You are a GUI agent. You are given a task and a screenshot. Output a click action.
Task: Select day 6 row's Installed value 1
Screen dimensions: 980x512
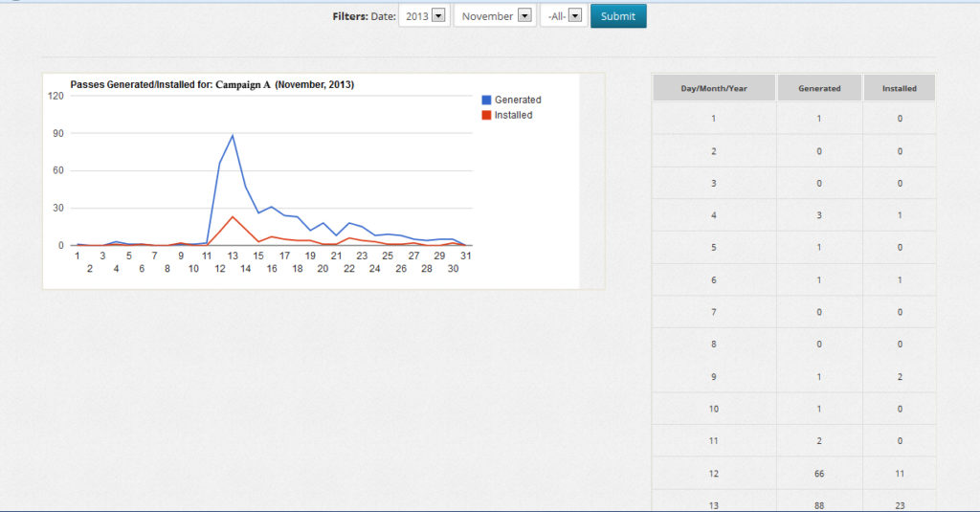pyautogui.click(x=900, y=280)
